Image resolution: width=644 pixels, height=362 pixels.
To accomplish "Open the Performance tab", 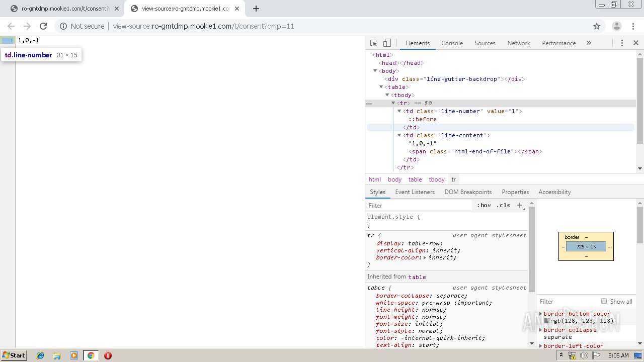I will [558, 43].
